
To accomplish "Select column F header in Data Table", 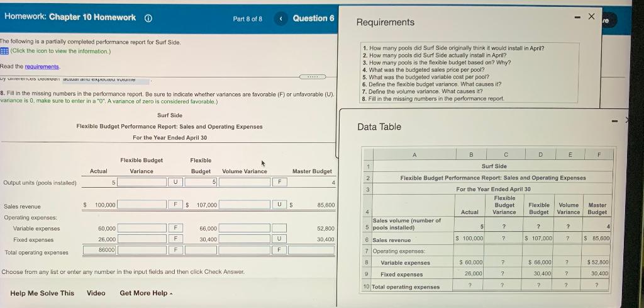I will (x=599, y=154).
